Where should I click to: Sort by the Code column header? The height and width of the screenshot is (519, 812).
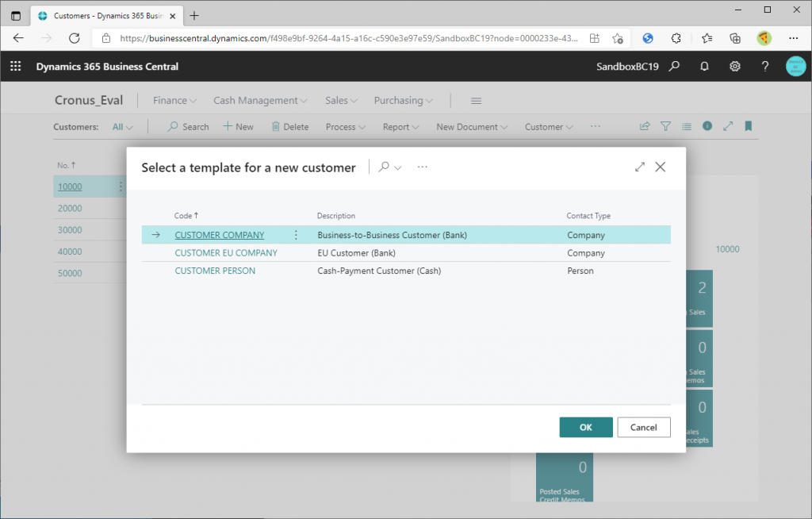pyautogui.click(x=186, y=216)
